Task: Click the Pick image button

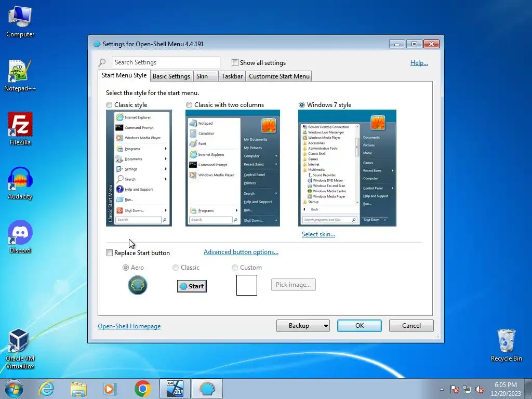Action: click(293, 285)
